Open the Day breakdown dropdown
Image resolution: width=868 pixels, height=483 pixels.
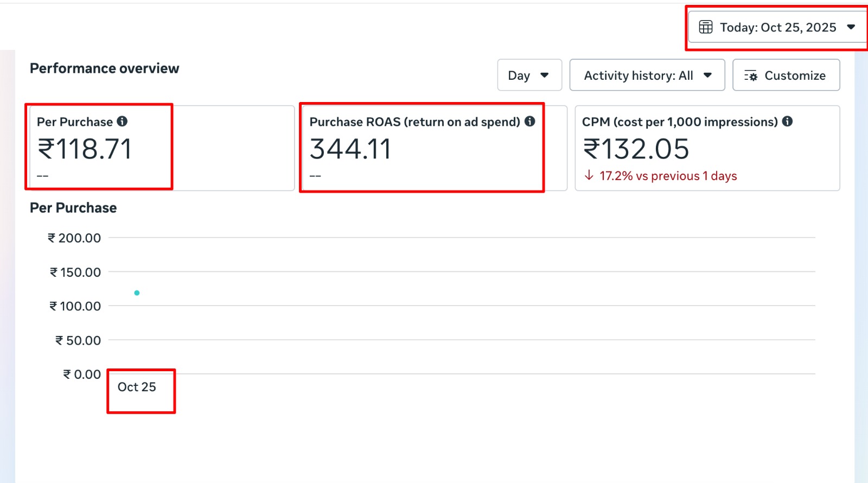coord(529,75)
